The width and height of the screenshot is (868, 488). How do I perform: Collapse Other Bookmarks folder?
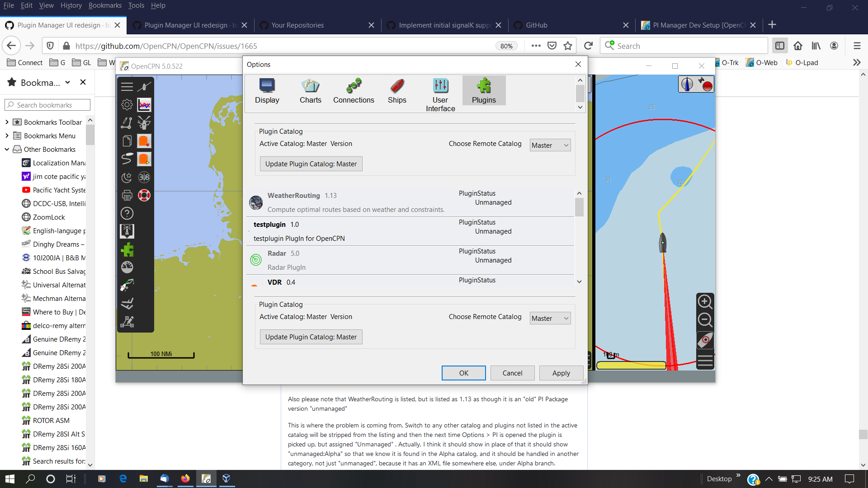click(x=7, y=149)
